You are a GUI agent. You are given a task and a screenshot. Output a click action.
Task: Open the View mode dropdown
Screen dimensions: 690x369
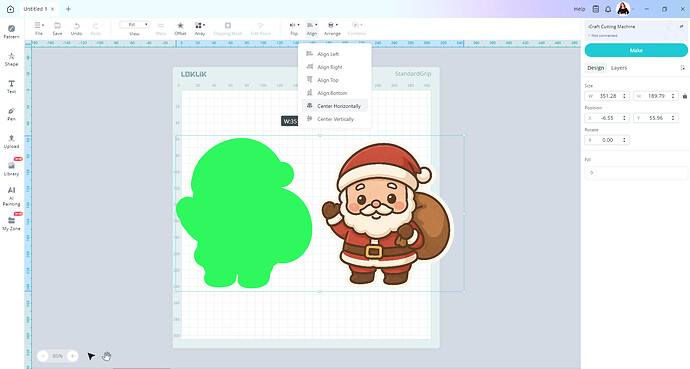(x=134, y=25)
